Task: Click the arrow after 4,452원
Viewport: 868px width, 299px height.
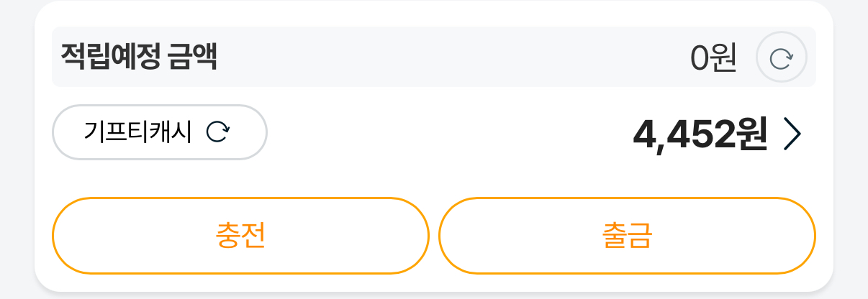Action: (791, 134)
